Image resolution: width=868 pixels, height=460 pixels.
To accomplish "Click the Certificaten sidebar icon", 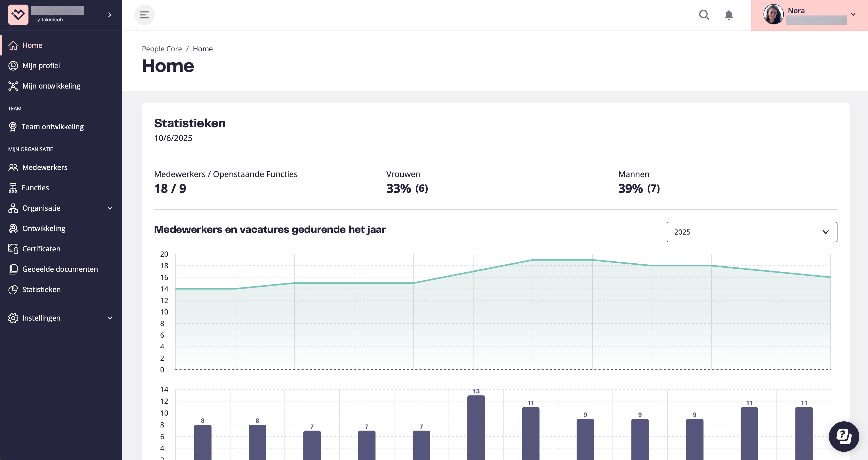I will point(13,249).
